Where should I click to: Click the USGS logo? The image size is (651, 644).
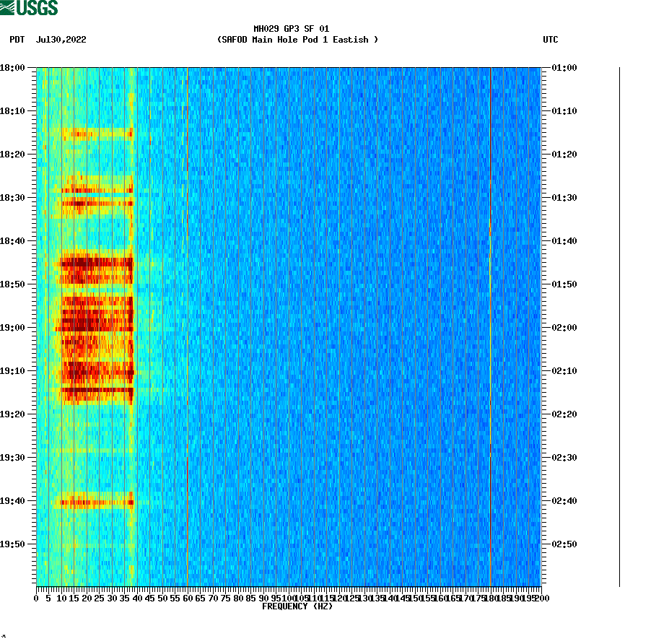(30, 9)
